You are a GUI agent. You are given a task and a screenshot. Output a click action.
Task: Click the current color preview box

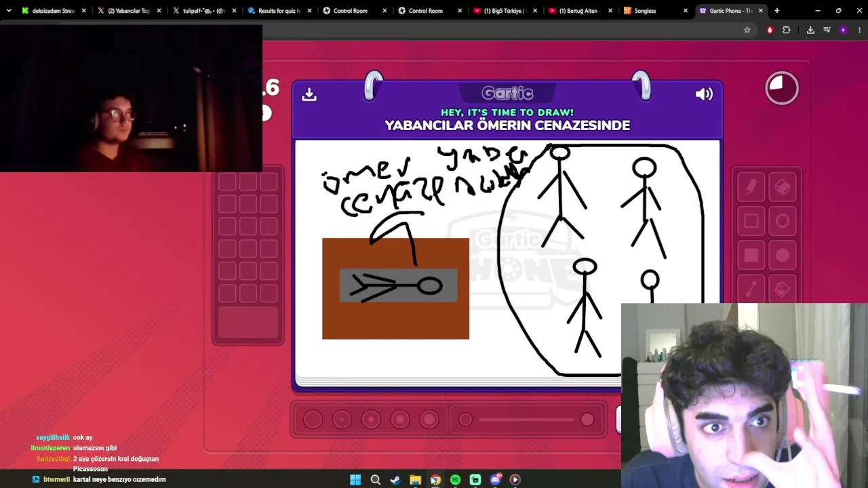click(248, 323)
